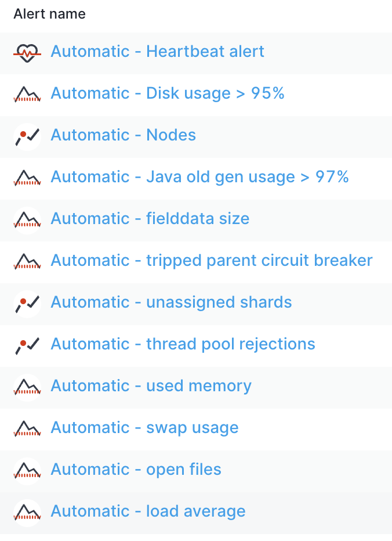
Task: Click the threshold icon beside Disk usage alert
Action: 27,94
